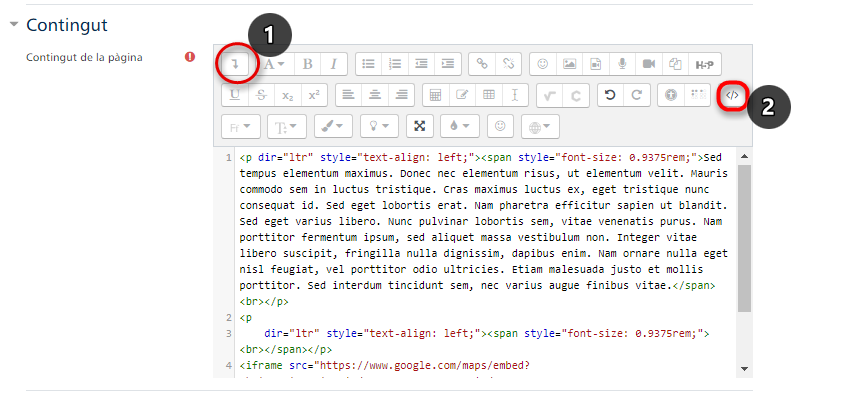This screenshot has width=841, height=404.
Task: Insert an image with the picture icon
Action: coord(569,63)
